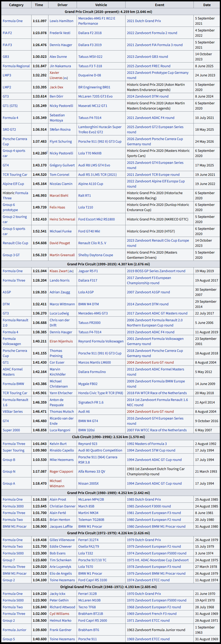Screen dimensions: 221x644
Task: Click Maserati MC12 GT1 link
Action: [x=92, y=106]
